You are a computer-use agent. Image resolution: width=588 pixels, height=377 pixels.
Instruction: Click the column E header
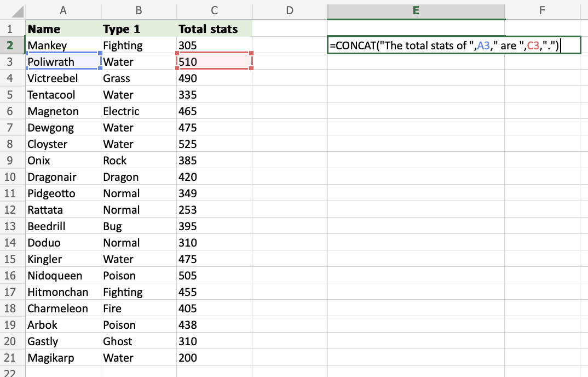416,10
